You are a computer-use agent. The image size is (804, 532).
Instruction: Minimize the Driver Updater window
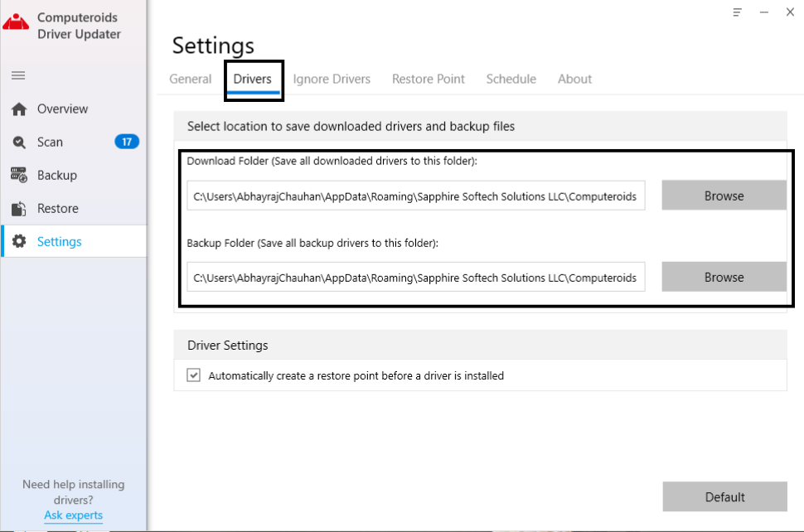[764, 12]
